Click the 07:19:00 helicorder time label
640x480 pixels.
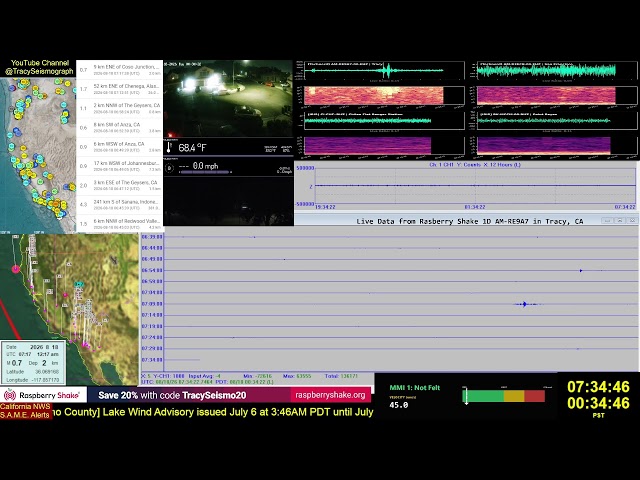(x=152, y=326)
